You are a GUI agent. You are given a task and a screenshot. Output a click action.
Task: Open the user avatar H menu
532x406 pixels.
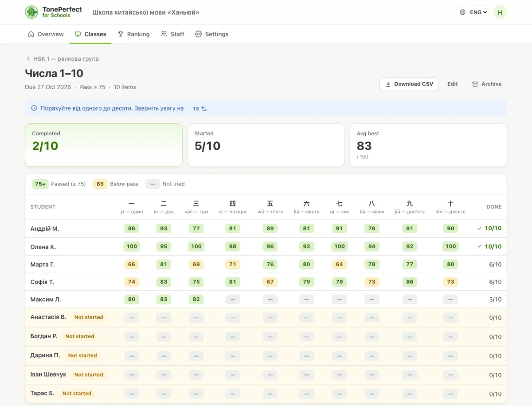[500, 12]
